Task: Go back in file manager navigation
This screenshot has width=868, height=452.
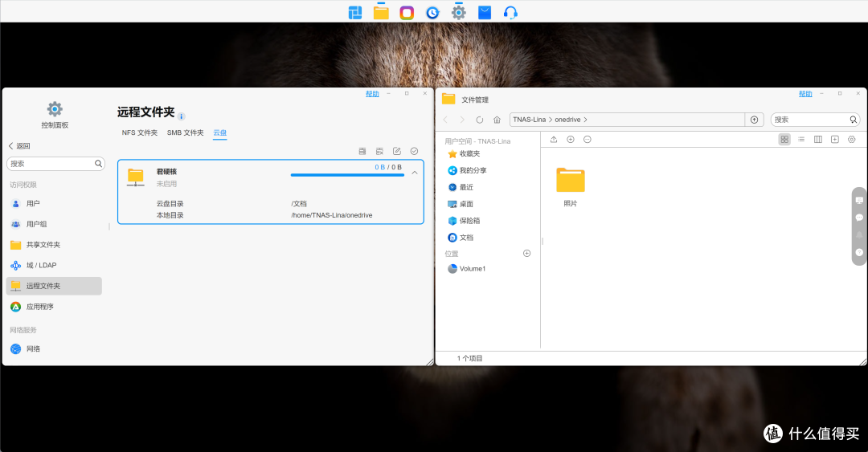Action: point(445,120)
